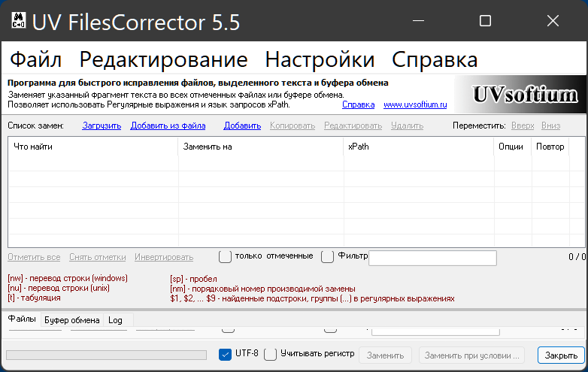Click Заменить при условии button

(x=471, y=355)
